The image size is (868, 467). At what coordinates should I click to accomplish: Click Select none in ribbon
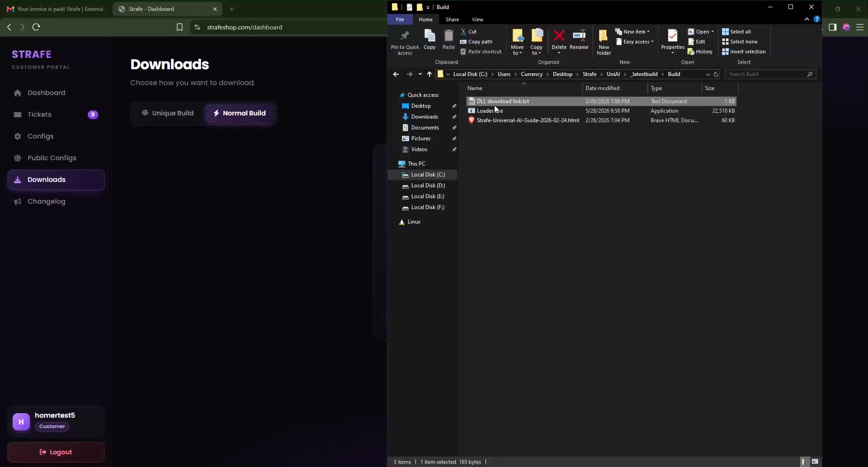pos(739,42)
